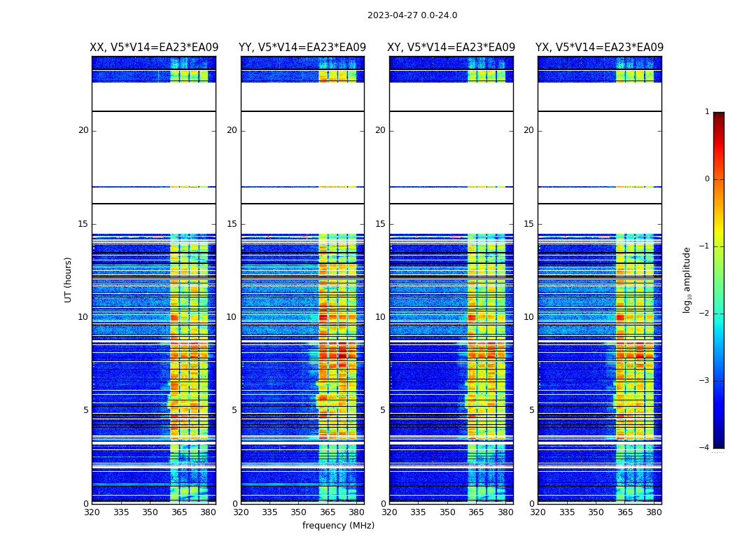Click the 320 tick label under YY panel
Screen dimensions: 735x560
pyautogui.click(x=241, y=512)
